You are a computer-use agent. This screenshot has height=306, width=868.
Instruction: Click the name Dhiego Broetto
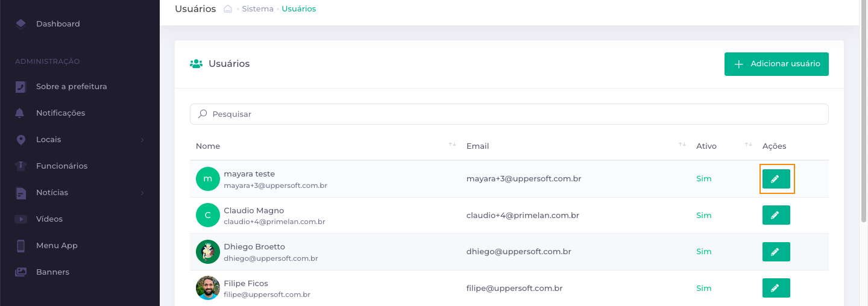pyautogui.click(x=254, y=246)
